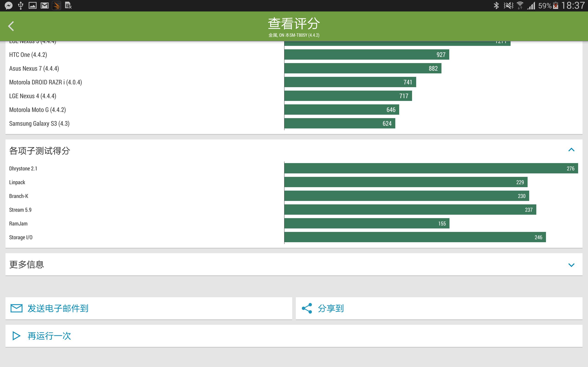Tap 分享到 button text

point(331,309)
